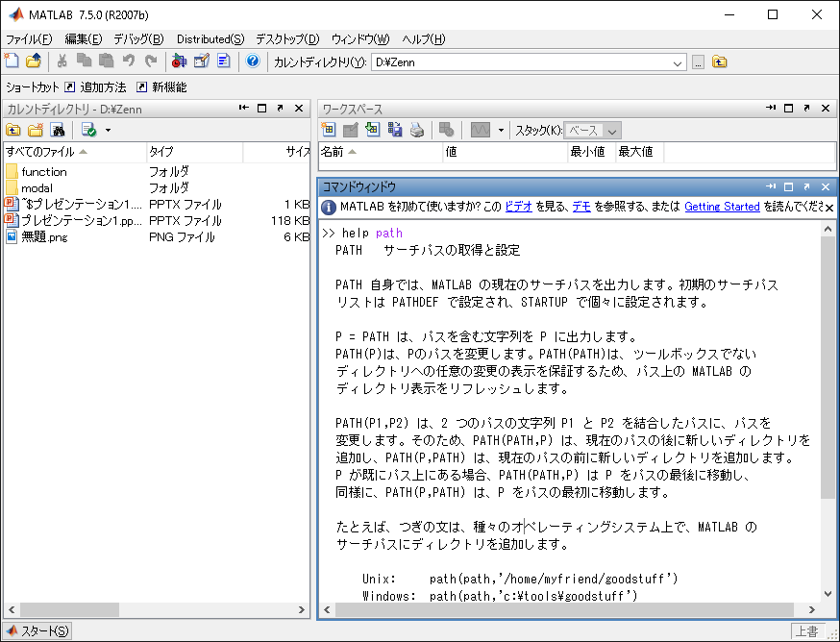Create new variable in Workspace

tap(328, 130)
